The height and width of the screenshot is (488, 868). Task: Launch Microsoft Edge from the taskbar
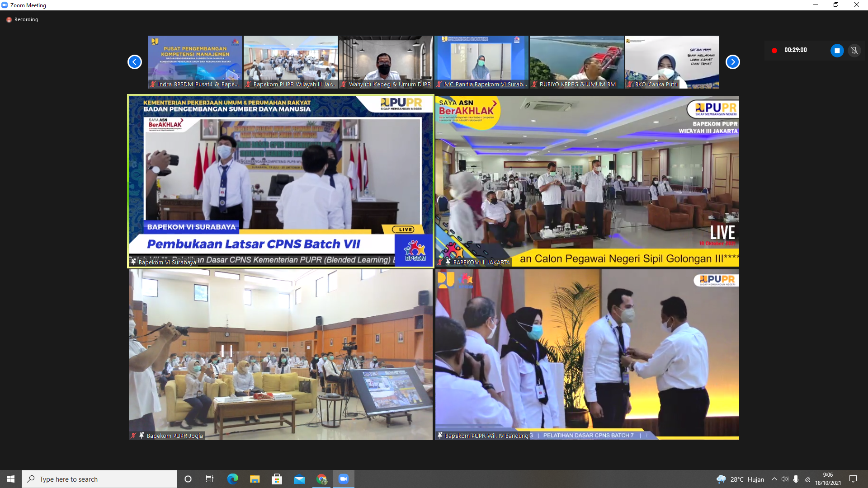click(232, 479)
